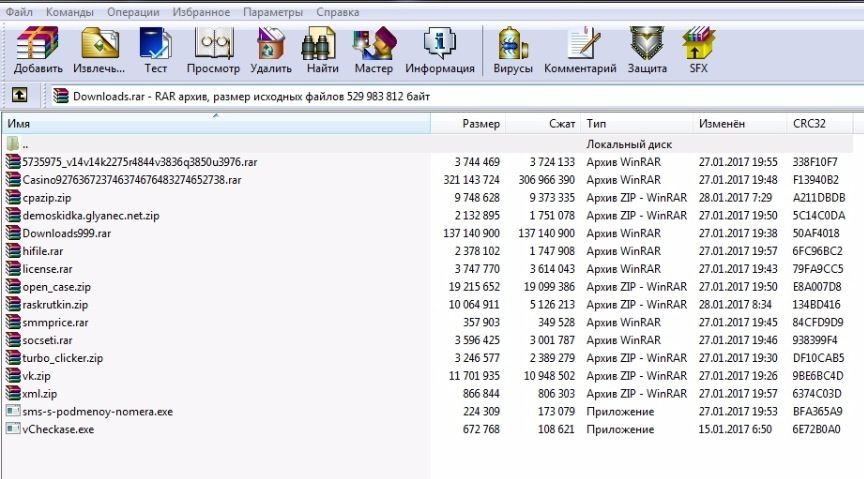864x479 pixels.
Task: Click the socseti.rar archive icon
Action: pyautogui.click(x=13, y=340)
